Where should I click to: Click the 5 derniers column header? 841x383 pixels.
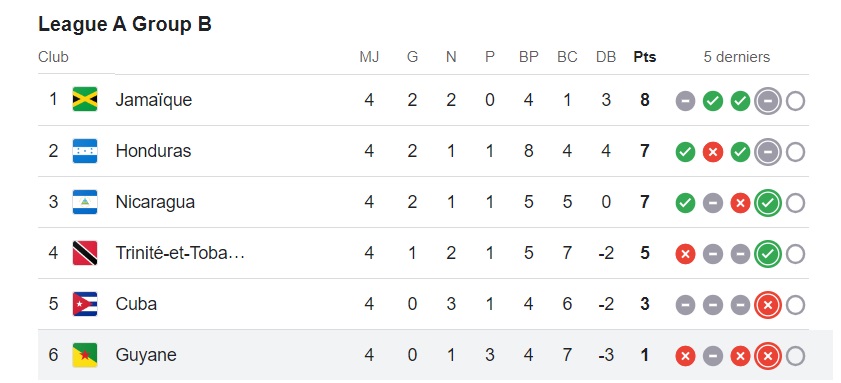pyautogui.click(x=736, y=57)
